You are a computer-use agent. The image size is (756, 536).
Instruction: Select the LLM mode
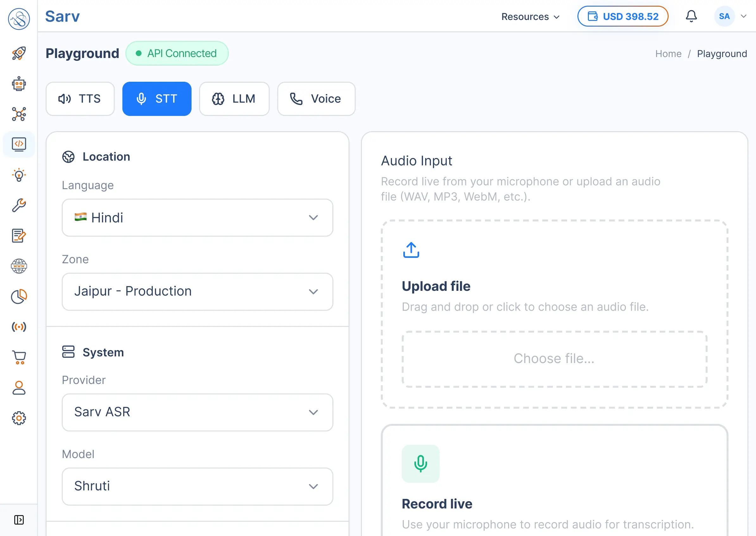pyautogui.click(x=234, y=99)
